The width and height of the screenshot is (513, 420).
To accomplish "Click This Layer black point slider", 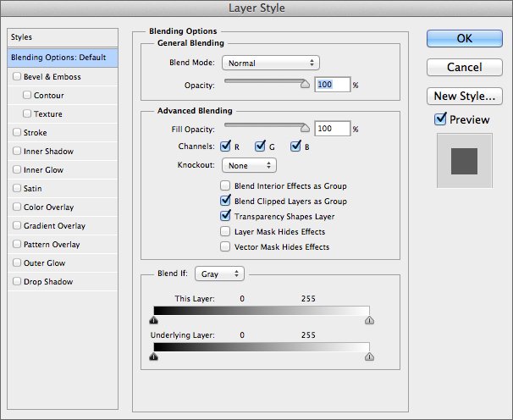I will tap(154, 320).
